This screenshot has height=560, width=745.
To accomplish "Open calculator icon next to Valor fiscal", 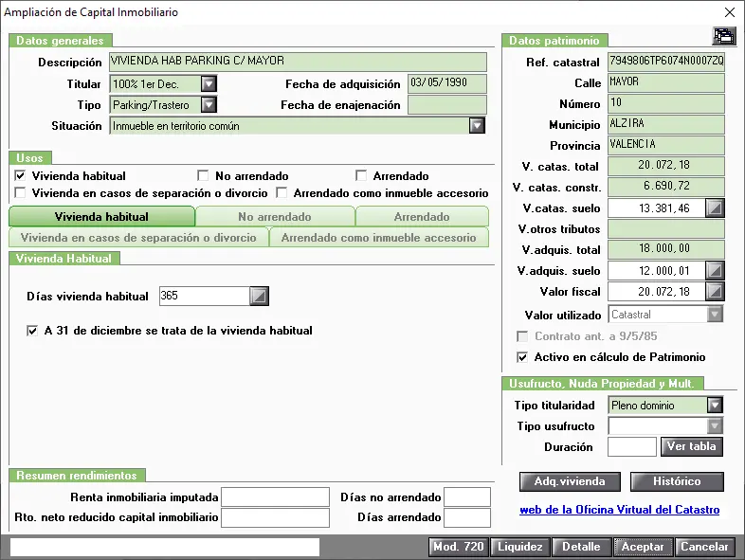I will (715, 291).
